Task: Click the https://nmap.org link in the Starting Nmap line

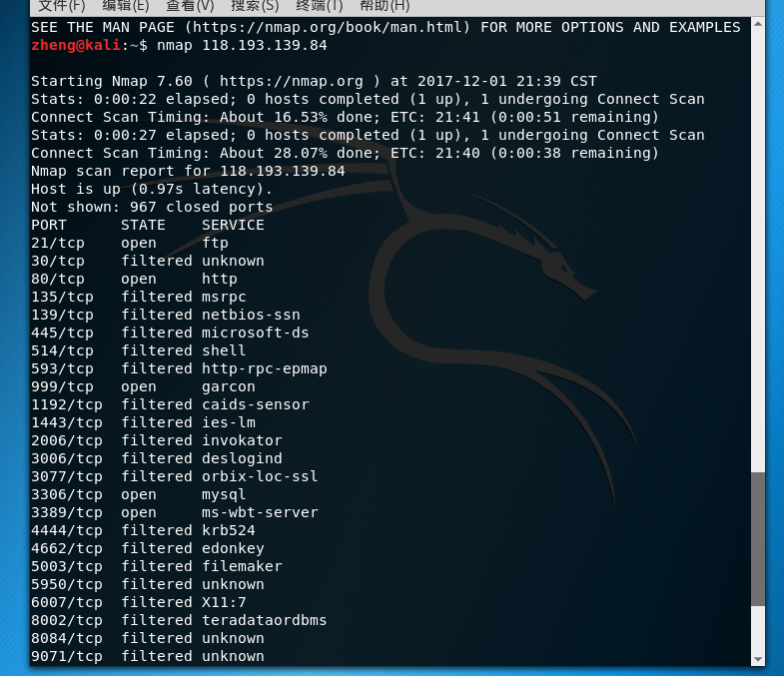Action: coord(292,81)
